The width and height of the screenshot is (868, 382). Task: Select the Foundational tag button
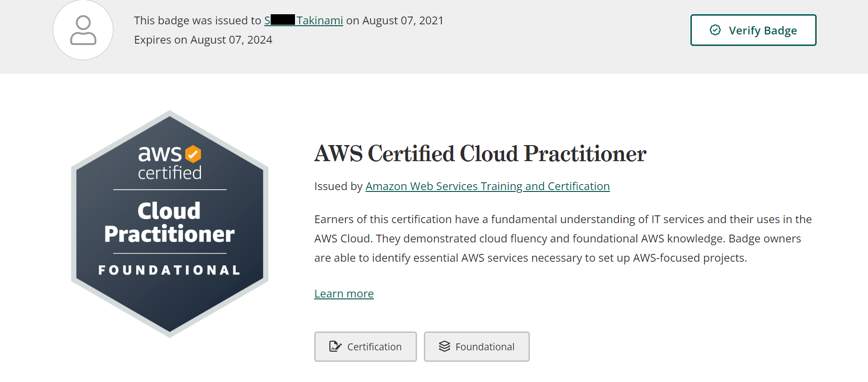tap(477, 347)
